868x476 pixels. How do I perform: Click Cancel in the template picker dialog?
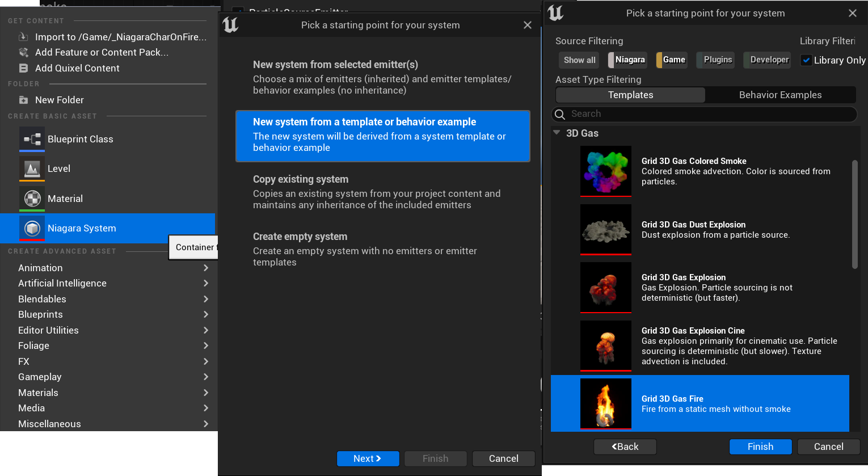click(x=828, y=446)
